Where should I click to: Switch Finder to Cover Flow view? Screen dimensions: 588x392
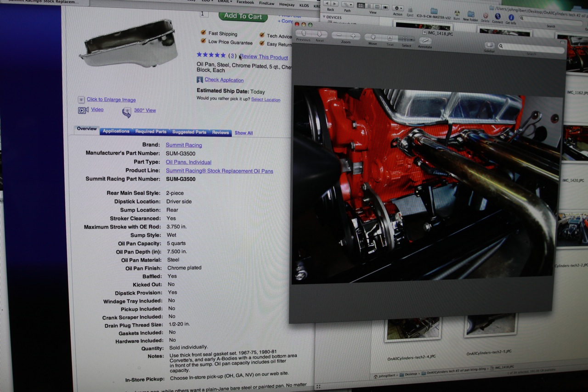pos(385,7)
